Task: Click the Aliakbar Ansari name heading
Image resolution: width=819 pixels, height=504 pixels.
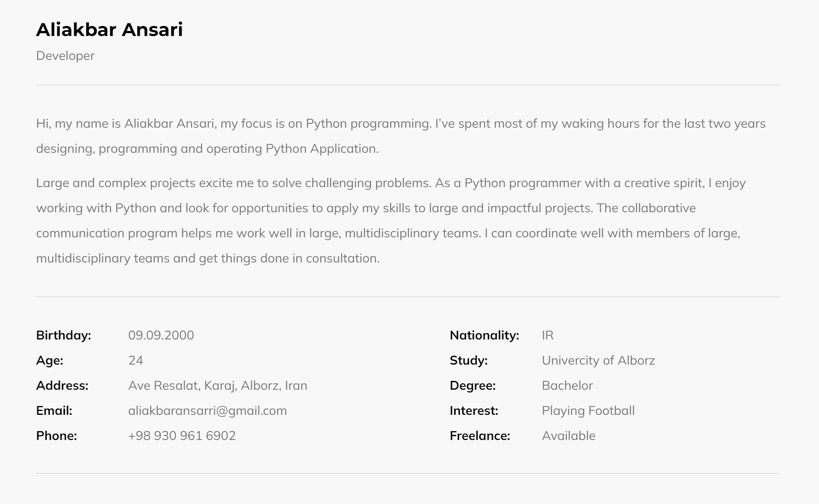Action: coord(109,30)
